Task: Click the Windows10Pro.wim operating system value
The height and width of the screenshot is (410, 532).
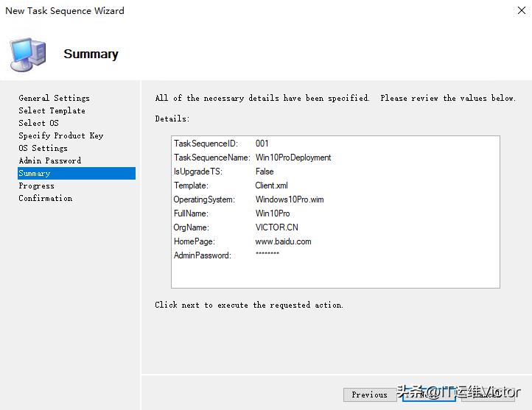Action: [x=290, y=199]
